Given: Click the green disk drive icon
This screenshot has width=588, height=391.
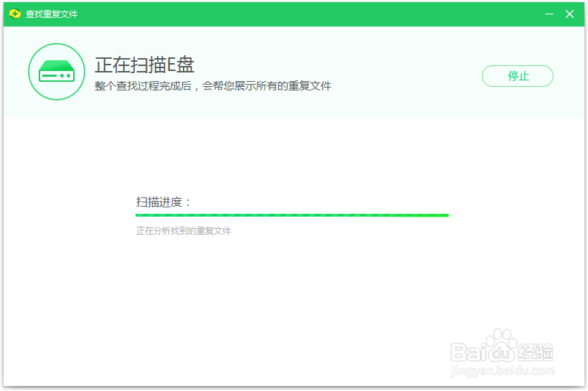Looking at the screenshot, I should [x=57, y=72].
